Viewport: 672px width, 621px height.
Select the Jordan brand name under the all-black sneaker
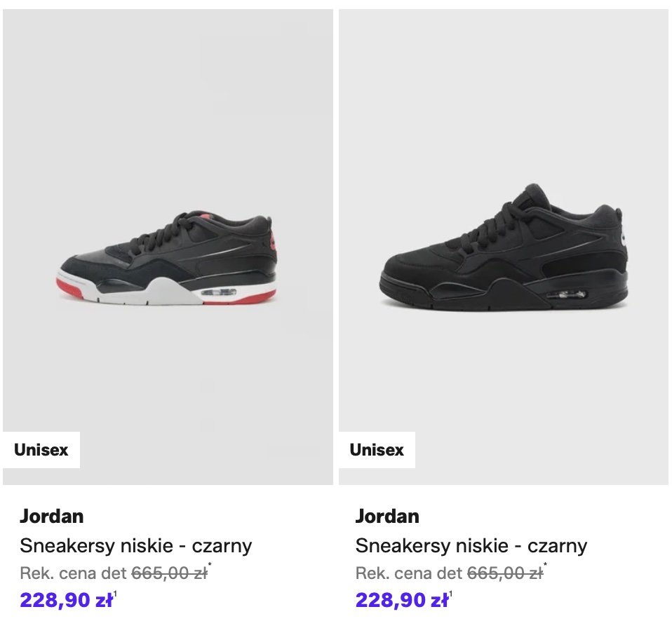pyautogui.click(x=387, y=517)
